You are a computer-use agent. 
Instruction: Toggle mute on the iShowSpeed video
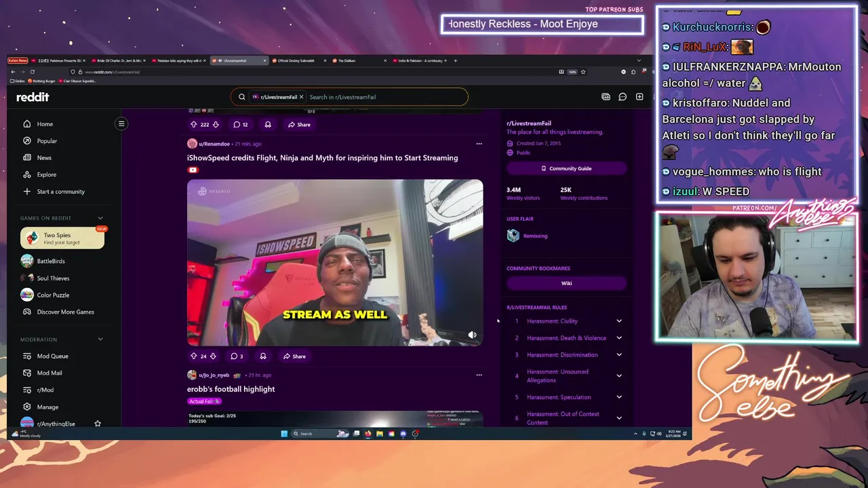[x=472, y=335]
